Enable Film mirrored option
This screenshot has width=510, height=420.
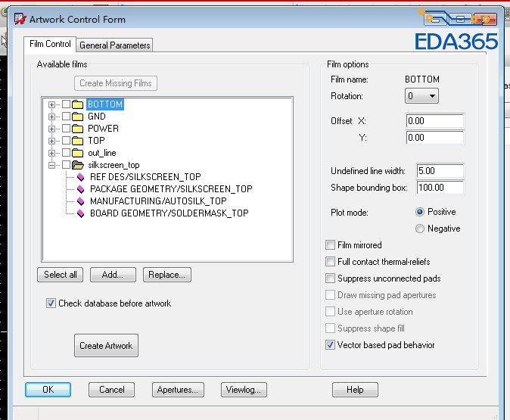point(330,245)
